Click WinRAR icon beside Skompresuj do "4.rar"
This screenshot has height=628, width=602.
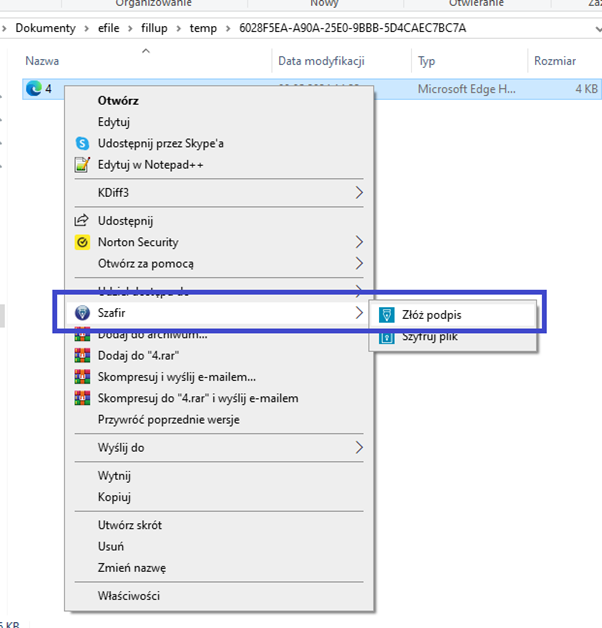[82, 398]
